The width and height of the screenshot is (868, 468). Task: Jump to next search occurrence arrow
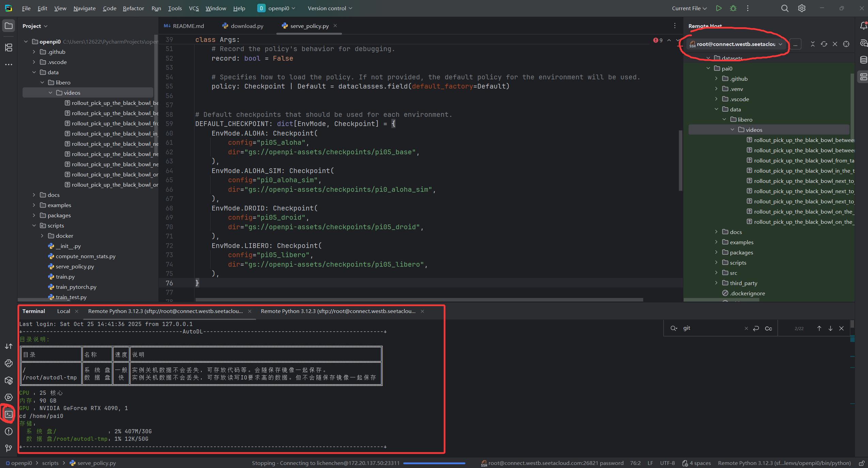[830, 328]
